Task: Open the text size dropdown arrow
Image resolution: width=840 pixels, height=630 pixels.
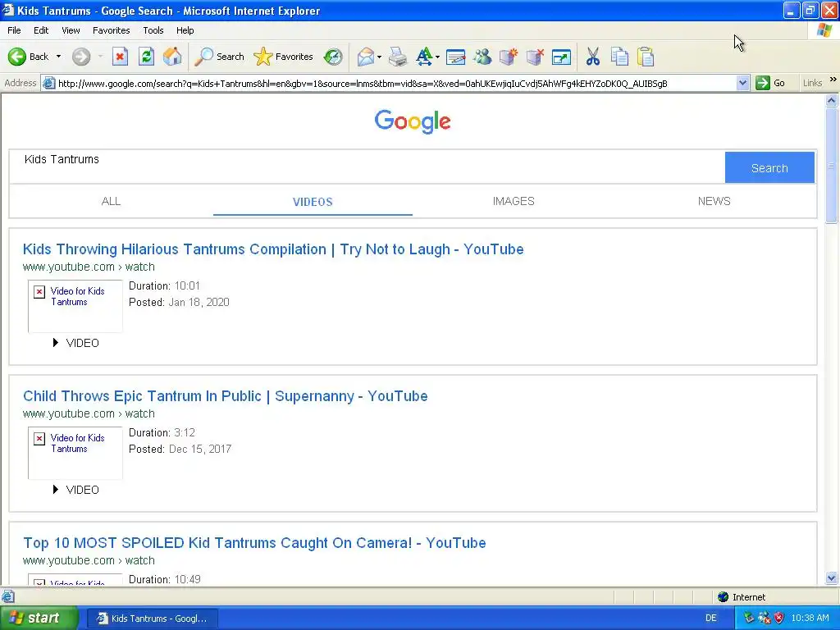Action: click(x=438, y=57)
